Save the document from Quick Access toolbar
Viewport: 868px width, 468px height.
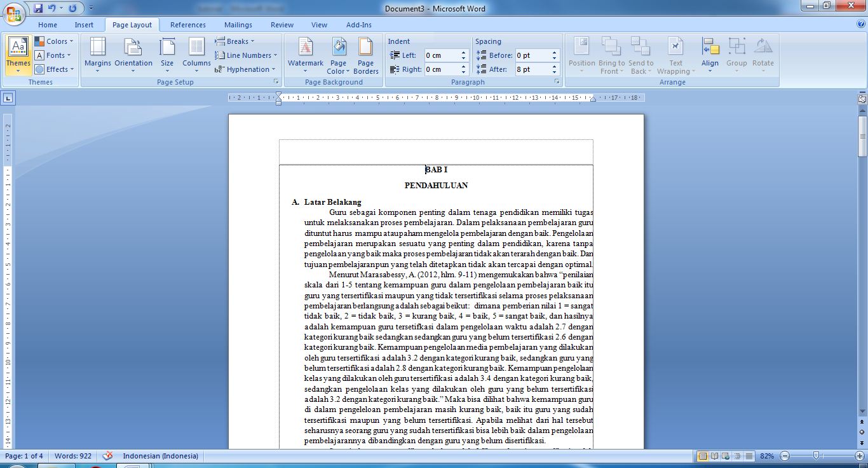pyautogui.click(x=38, y=9)
